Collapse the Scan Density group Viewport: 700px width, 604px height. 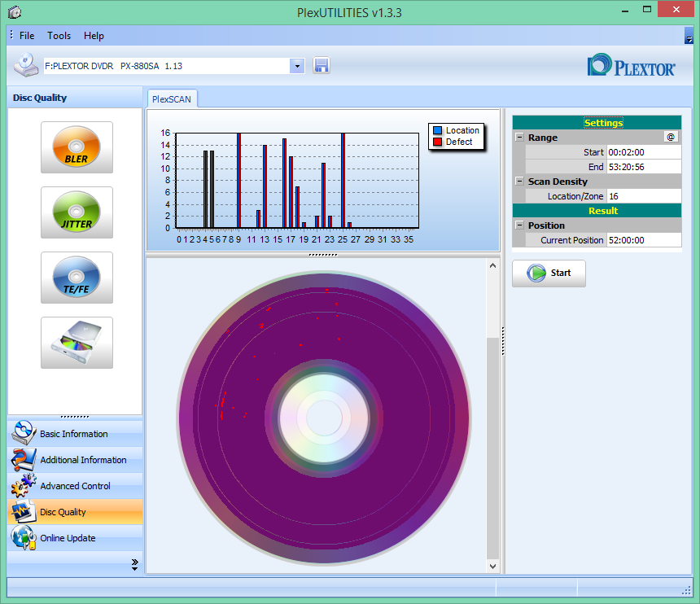coord(519,182)
